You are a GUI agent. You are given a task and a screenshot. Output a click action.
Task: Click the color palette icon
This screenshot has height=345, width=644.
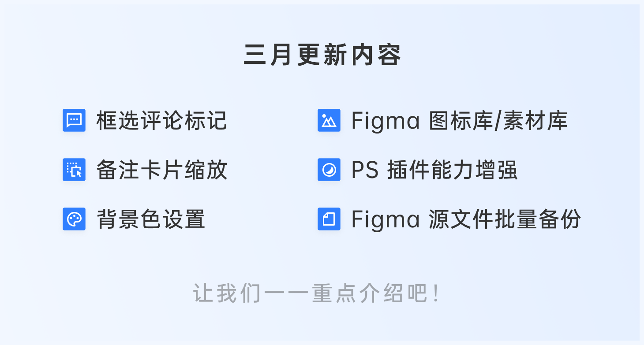click(x=74, y=219)
